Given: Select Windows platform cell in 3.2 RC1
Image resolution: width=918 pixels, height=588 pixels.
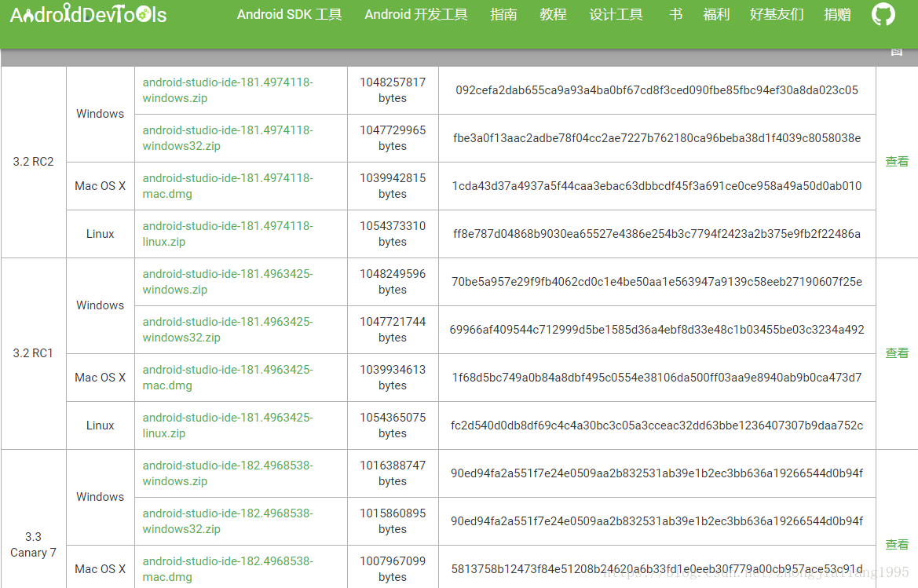Looking at the screenshot, I should (100, 305).
